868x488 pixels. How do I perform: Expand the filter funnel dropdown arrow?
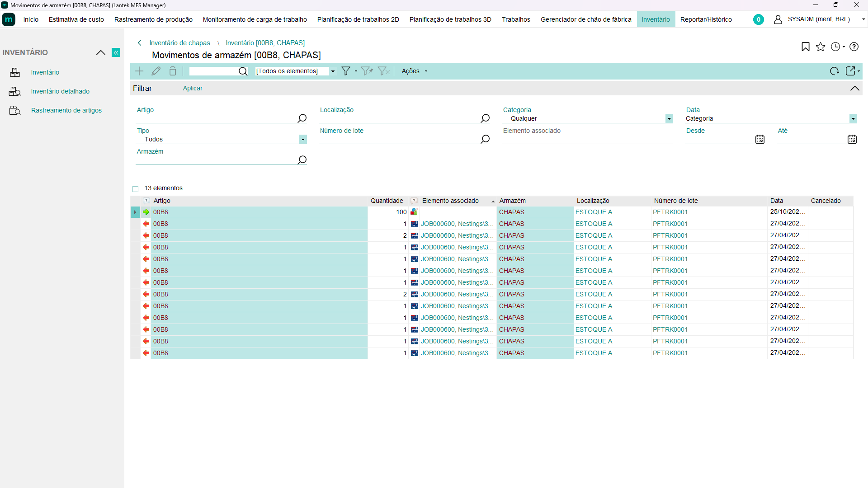coord(356,71)
